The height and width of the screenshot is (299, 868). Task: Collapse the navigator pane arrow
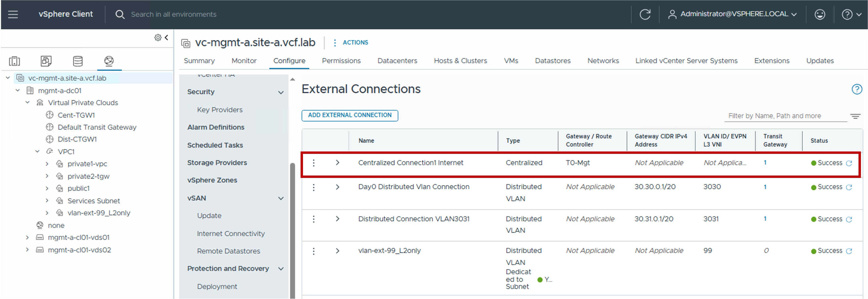pos(166,37)
